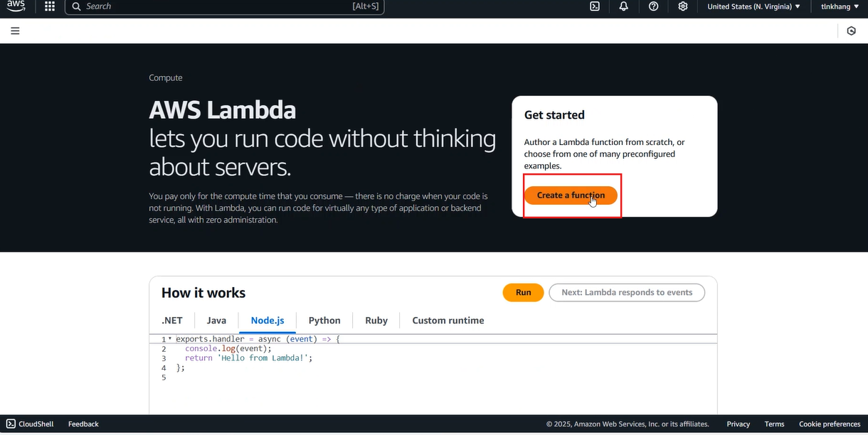Click the return 'Hello from Lambda!' line
The image size is (868, 435).
(249, 358)
